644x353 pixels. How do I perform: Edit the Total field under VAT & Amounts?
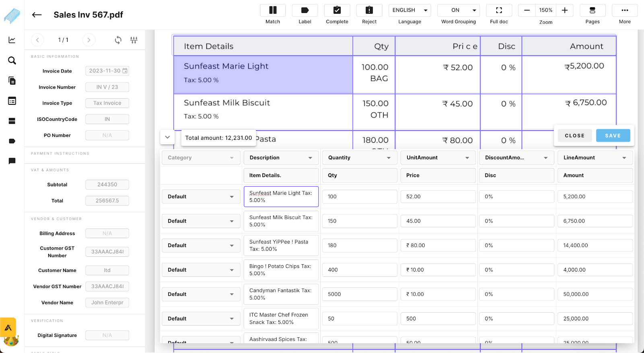click(107, 201)
